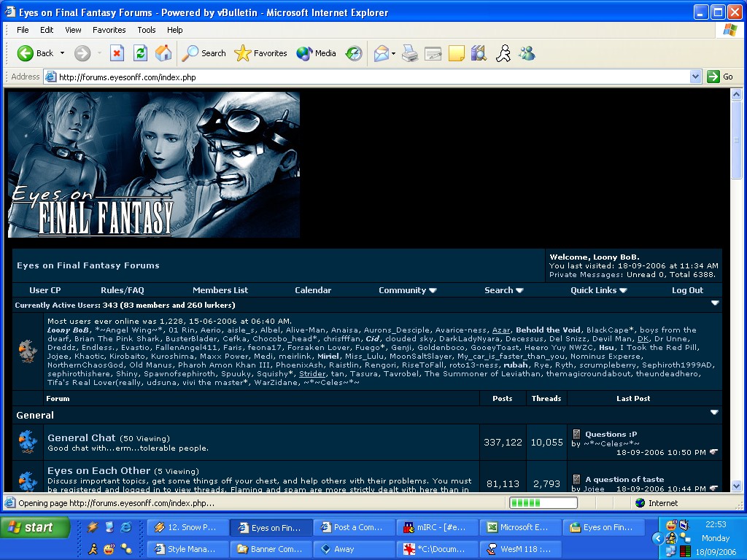Open the Tools menu
This screenshot has width=747, height=560.
point(147,30)
